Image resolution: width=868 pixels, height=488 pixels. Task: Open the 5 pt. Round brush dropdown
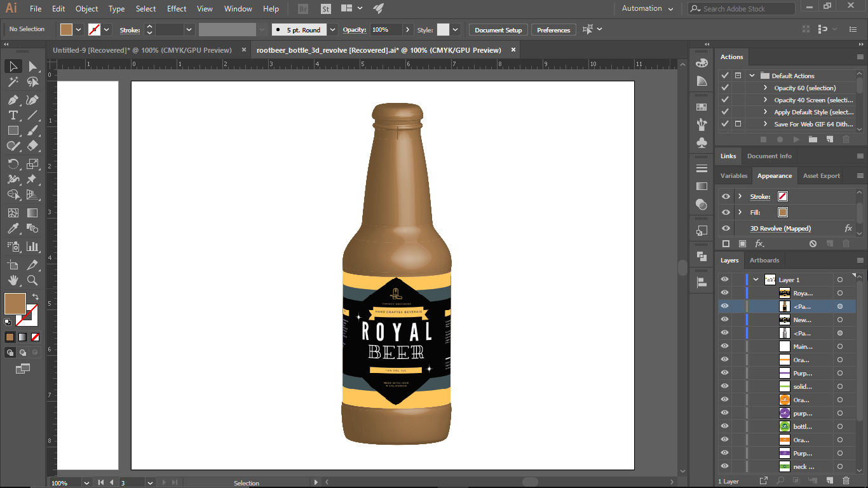tap(333, 29)
